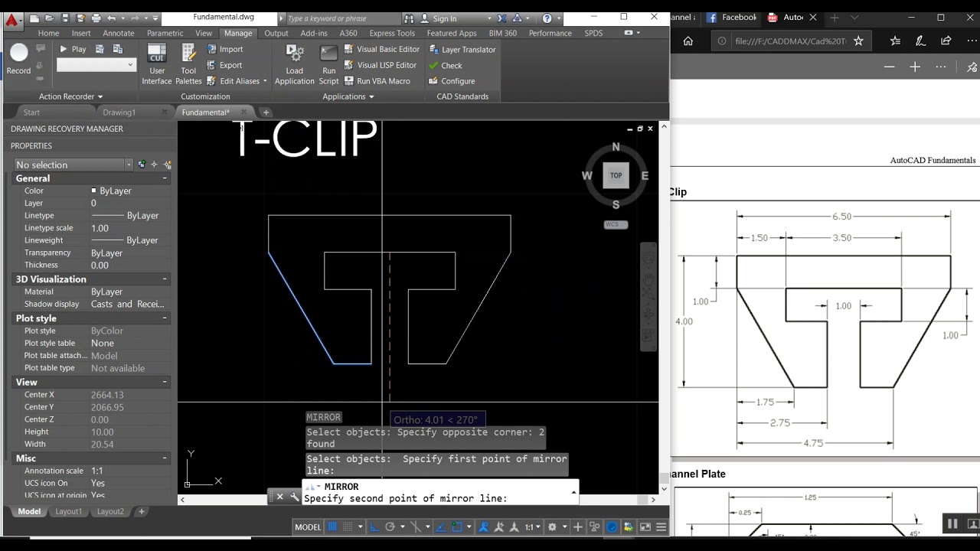Click TOP face of the ViewCube

point(616,175)
